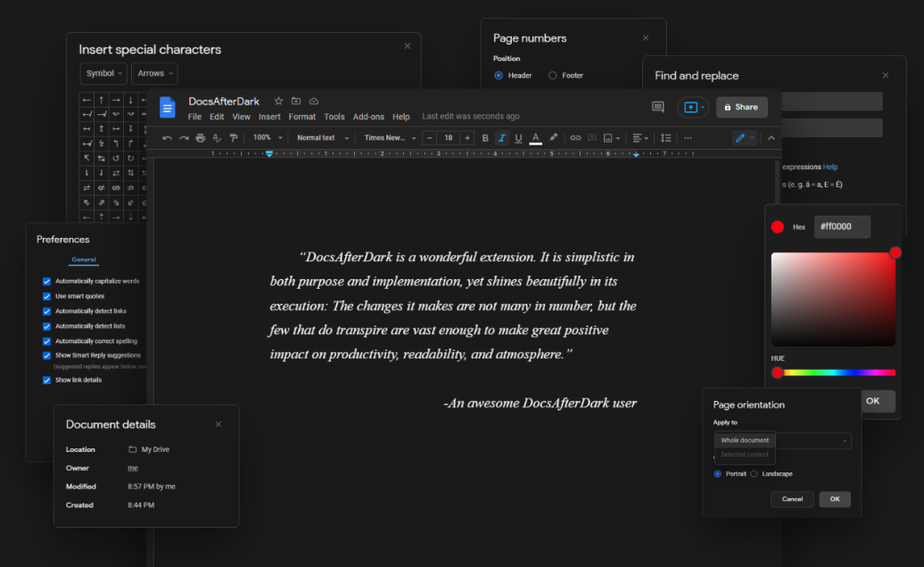Toggle Automatically capitalize words checkbox

(x=46, y=282)
